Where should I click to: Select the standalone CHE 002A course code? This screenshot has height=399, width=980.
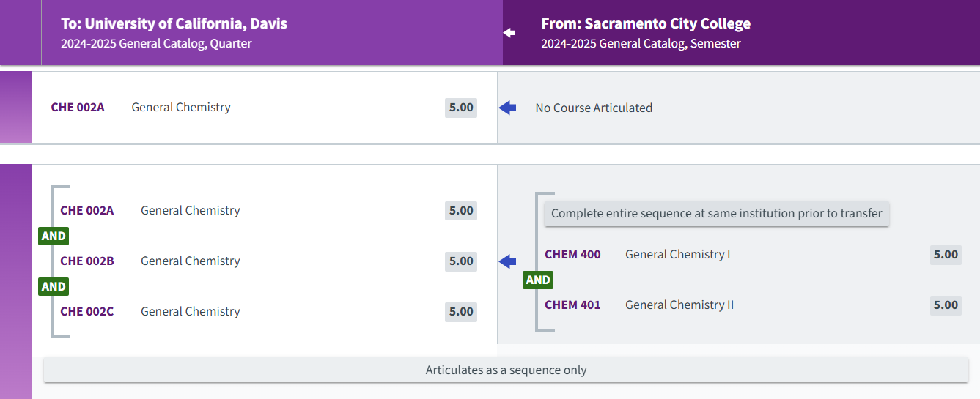(78, 108)
